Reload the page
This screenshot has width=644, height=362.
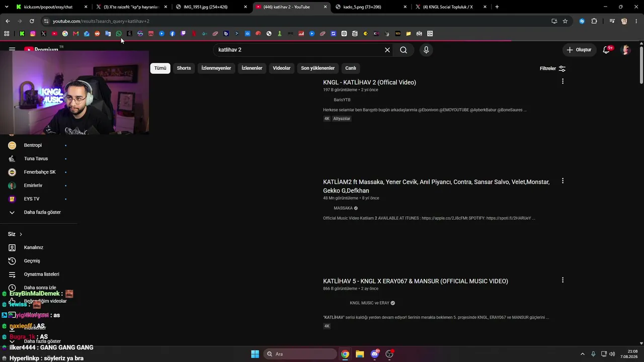32,21
